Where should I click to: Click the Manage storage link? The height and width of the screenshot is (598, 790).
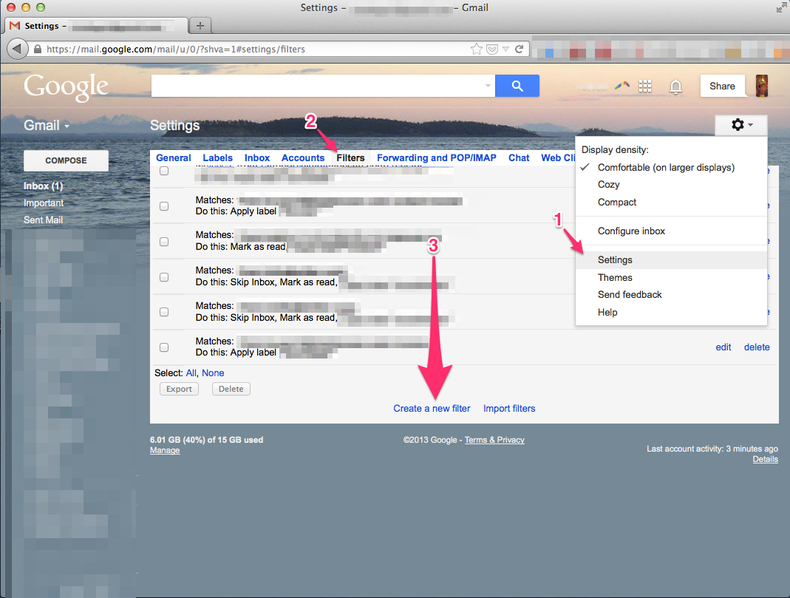coord(165,450)
